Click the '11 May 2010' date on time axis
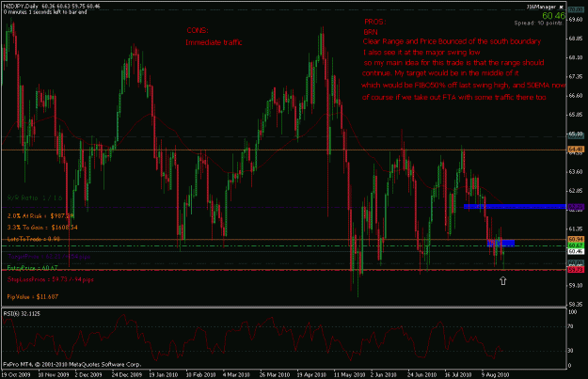This screenshot has width=588, height=379. 349,374
